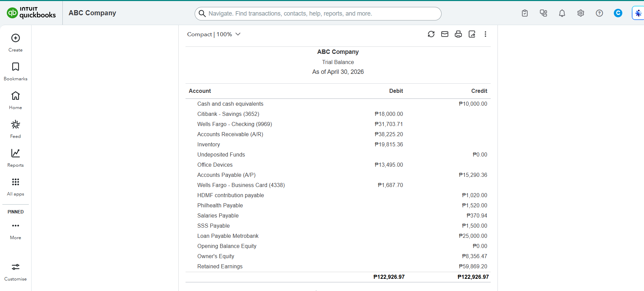This screenshot has width=644, height=291.
Task: Click the Credit column header
Action: click(x=479, y=91)
